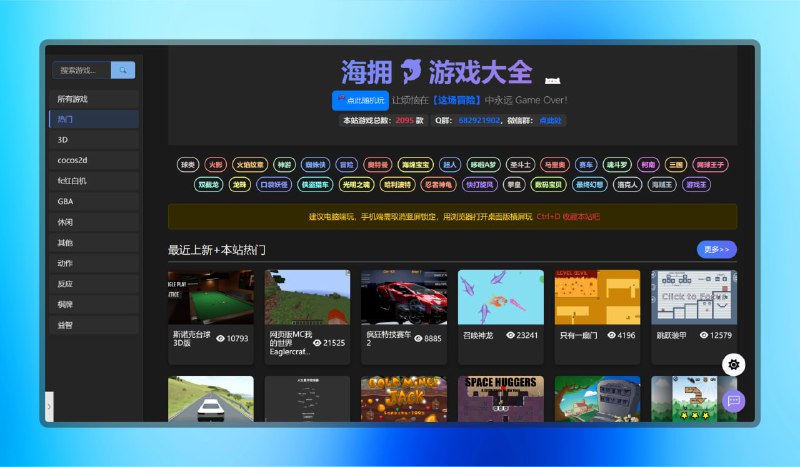The image size is (800, 467).
Task: Select the 网球王子 tag
Action: click(x=710, y=165)
